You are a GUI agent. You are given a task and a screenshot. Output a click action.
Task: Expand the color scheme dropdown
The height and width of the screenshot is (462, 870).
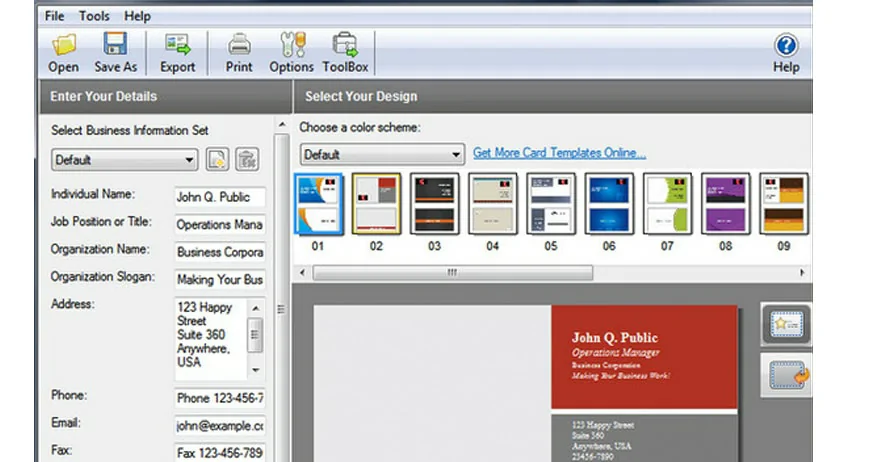[456, 155]
